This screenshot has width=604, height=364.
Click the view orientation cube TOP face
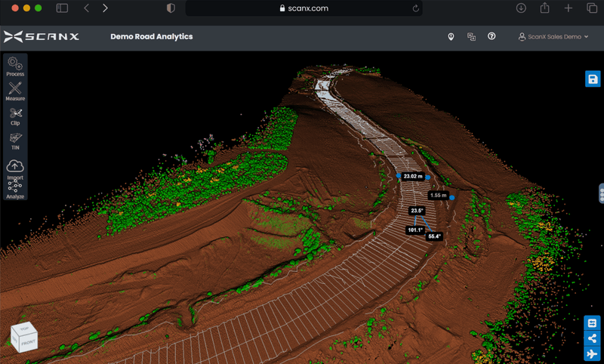[24, 329]
